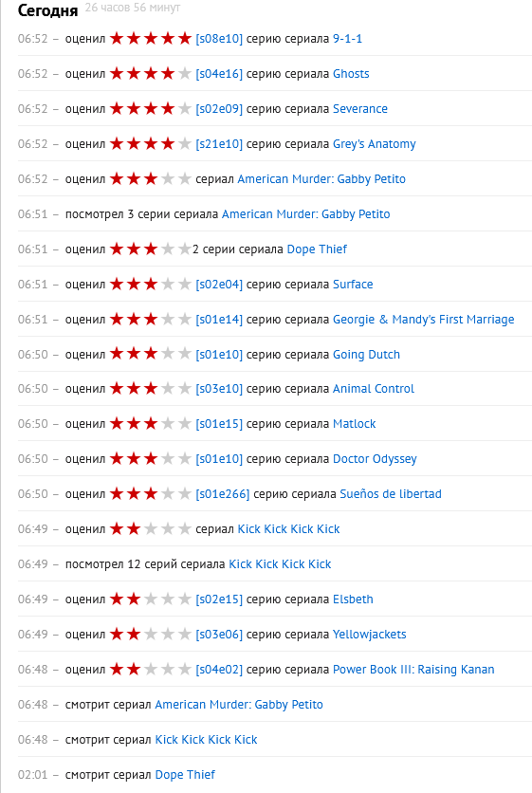Open episode link s08e10 of 9-1-1
Viewport: 532px width, 793px height.
coord(219,39)
